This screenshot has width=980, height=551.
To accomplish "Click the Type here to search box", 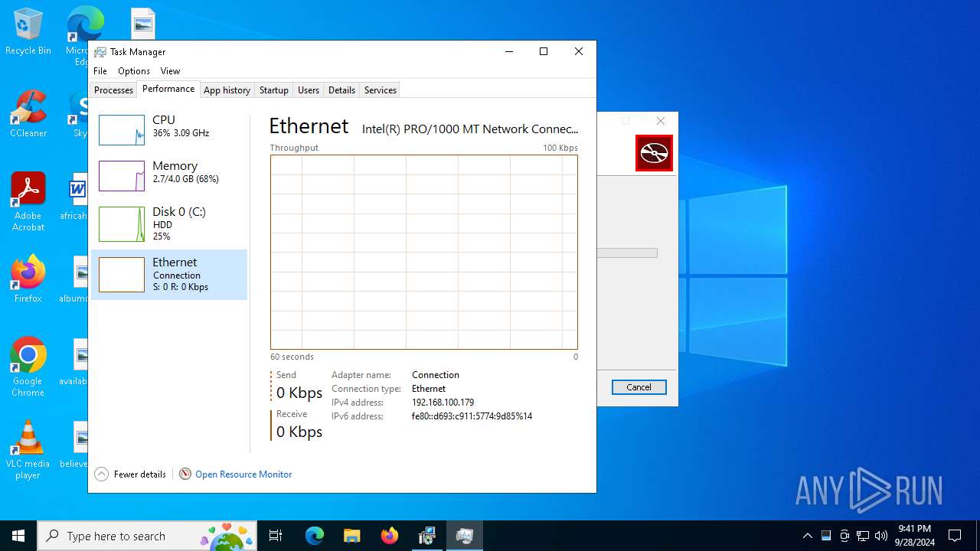I will tap(146, 536).
